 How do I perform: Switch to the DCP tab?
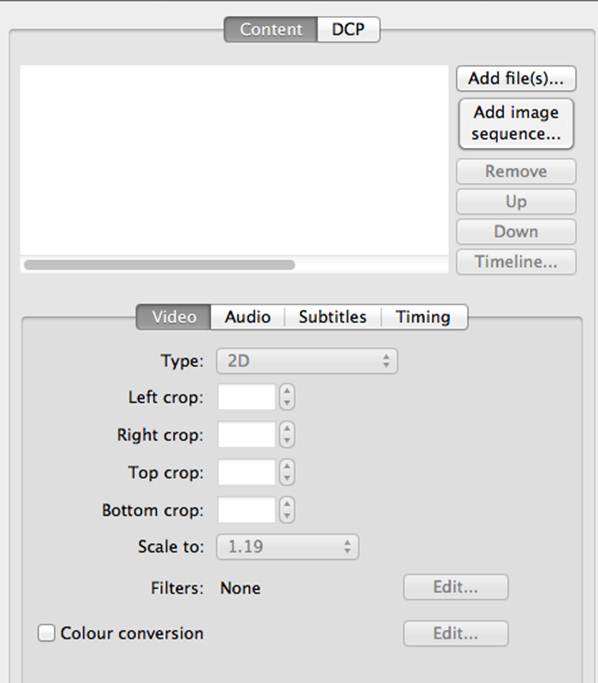tap(348, 30)
